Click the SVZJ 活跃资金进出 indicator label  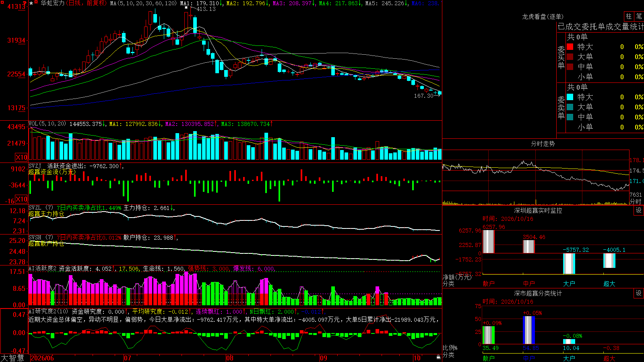pyautogui.click(x=57, y=166)
